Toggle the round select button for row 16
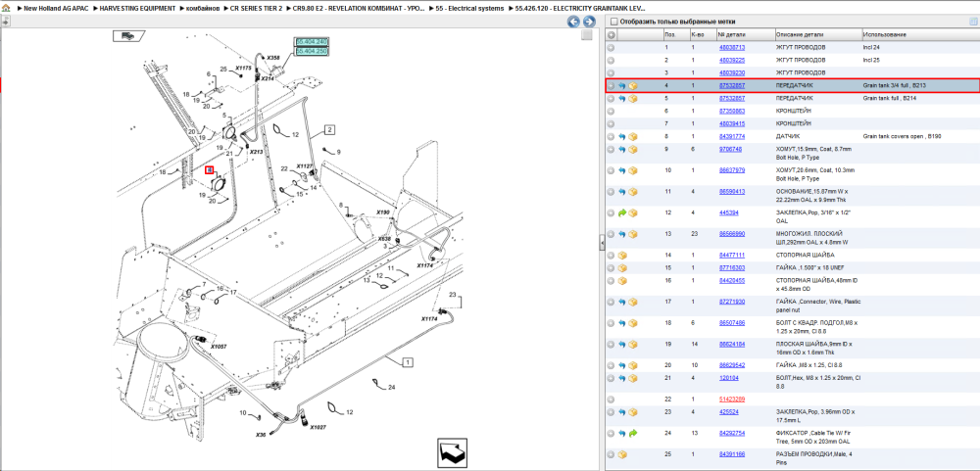980x471 pixels. (612, 281)
